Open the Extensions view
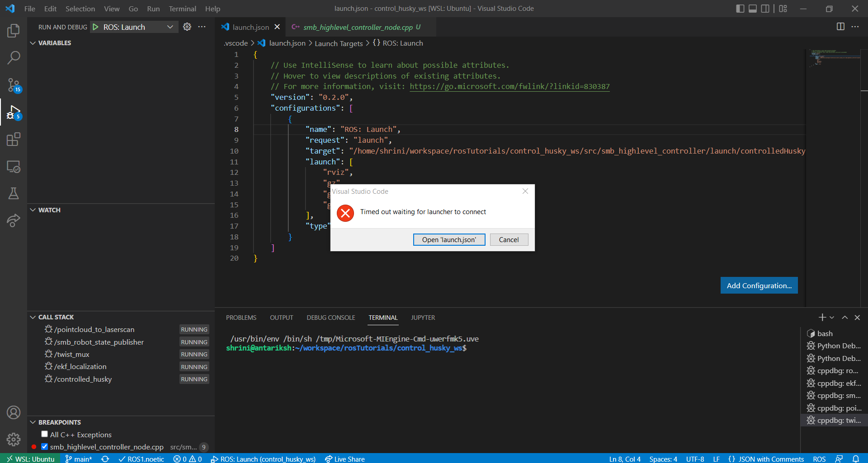868x463 pixels. (x=14, y=139)
